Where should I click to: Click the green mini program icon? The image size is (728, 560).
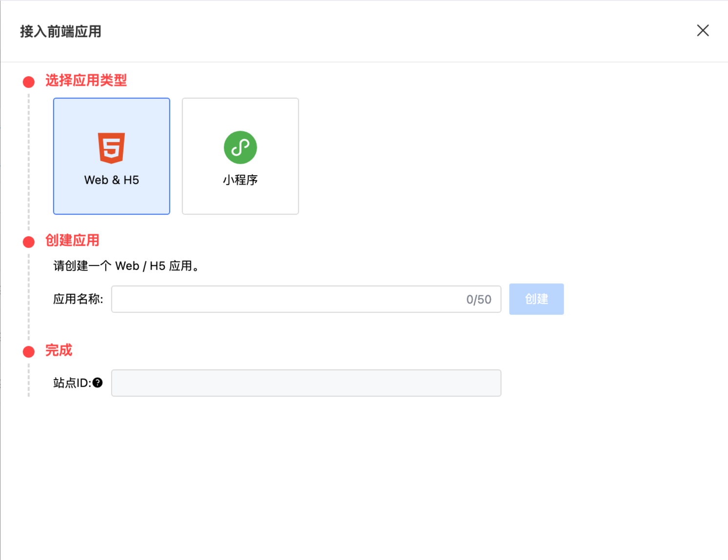coord(241,147)
